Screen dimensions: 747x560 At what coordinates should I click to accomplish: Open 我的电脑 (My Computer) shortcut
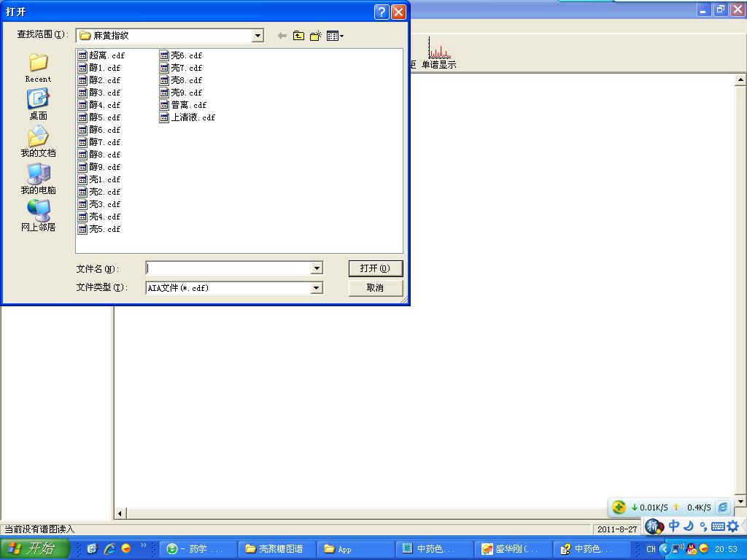38,179
